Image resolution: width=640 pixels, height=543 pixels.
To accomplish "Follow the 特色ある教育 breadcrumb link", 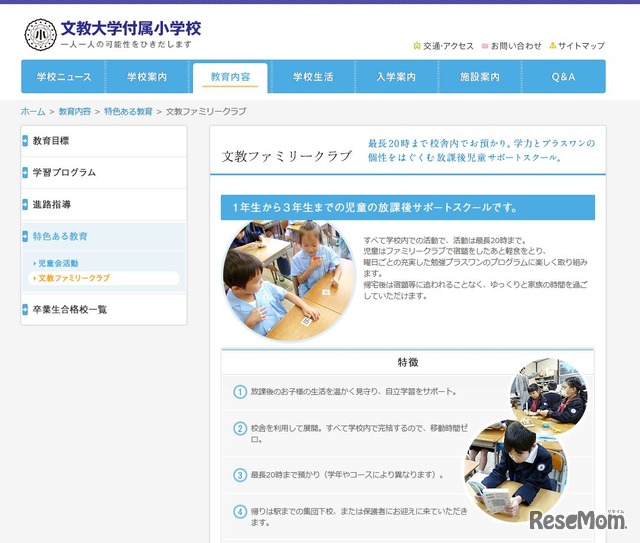I will coord(128,111).
